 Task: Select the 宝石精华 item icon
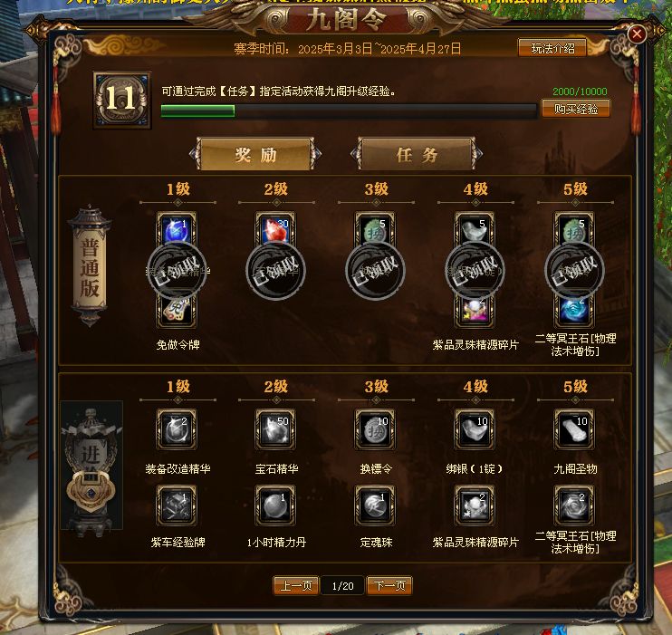click(x=275, y=429)
